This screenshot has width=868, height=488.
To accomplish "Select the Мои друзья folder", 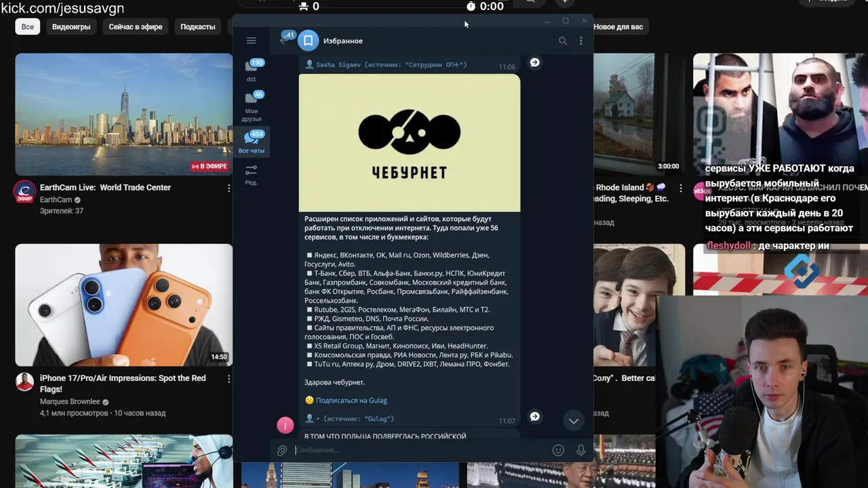I will pos(251,106).
